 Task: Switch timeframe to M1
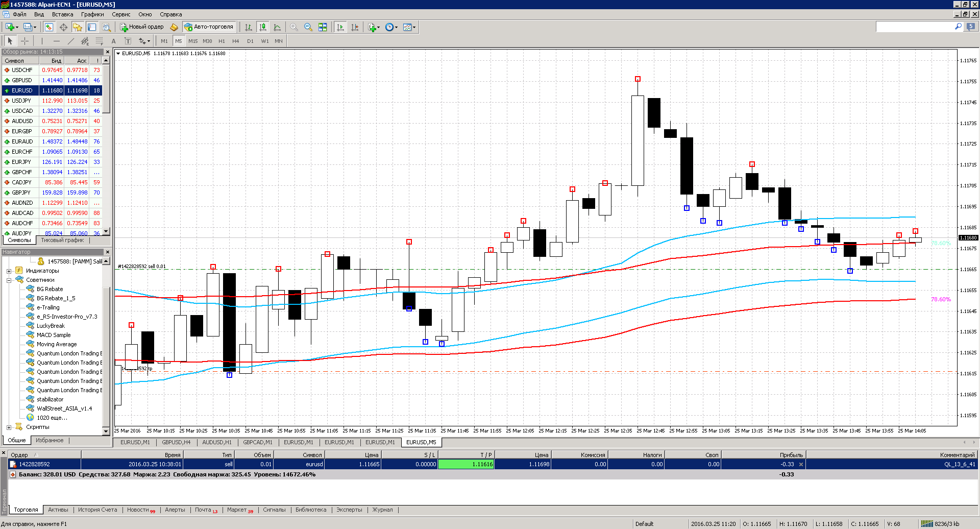pos(164,41)
